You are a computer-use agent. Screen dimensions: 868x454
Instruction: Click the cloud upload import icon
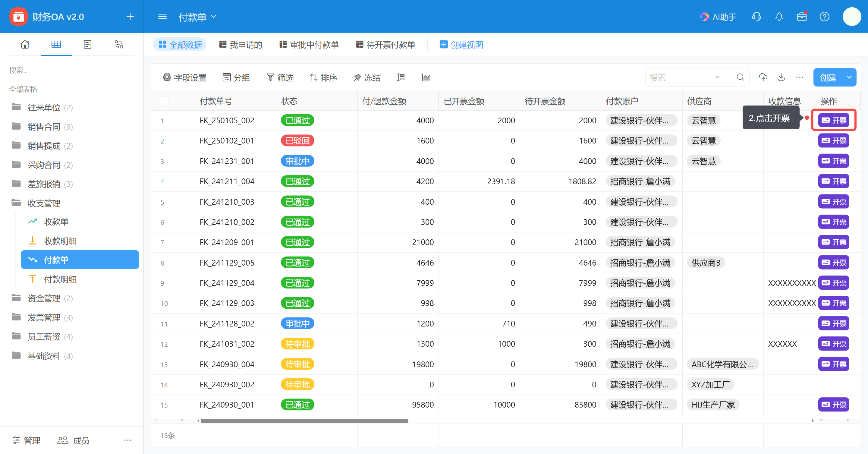(763, 77)
